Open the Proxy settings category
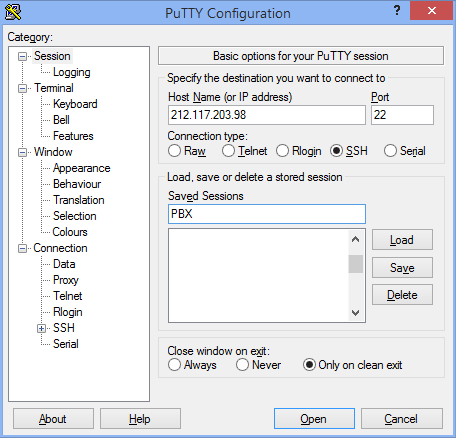Image resolution: width=456 pixels, height=438 pixels. 66,280
